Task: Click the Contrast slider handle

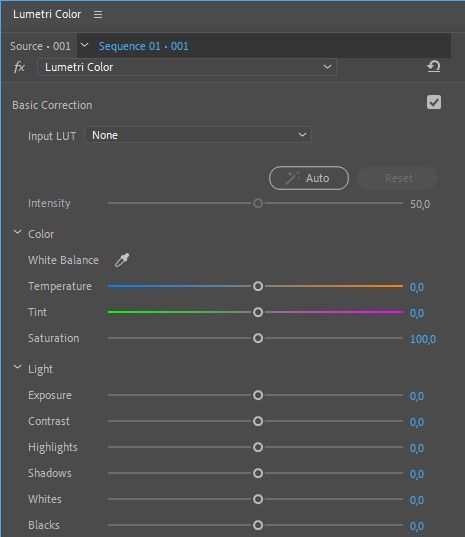Action: [258, 421]
